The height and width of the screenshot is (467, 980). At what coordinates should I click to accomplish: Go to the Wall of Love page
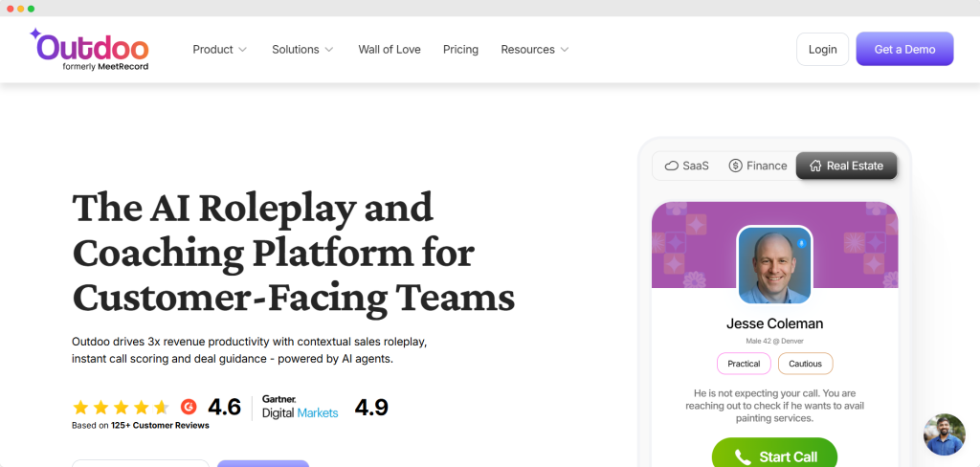click(x=390, y=50)
